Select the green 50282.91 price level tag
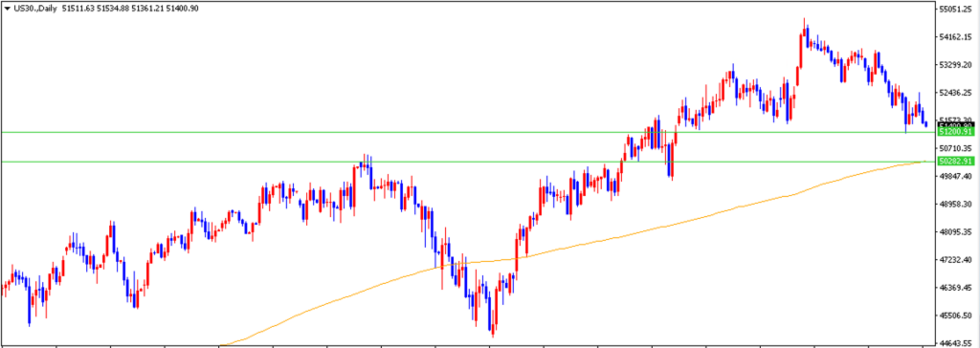 pyautogui.click(x=955, y=162)
